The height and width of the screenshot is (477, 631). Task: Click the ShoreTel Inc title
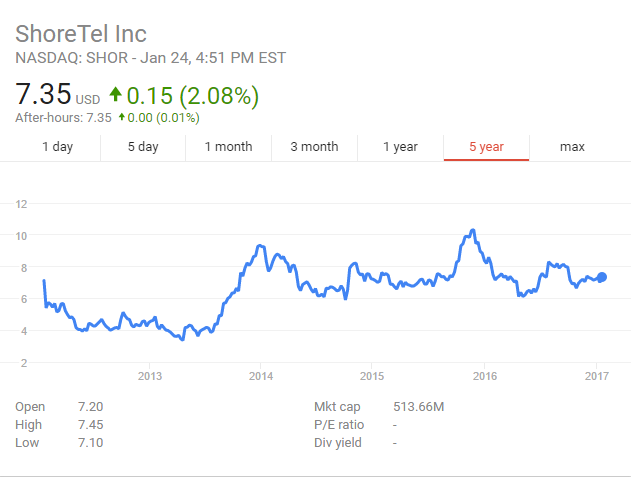pyautogui.click(x=82, y=33)
